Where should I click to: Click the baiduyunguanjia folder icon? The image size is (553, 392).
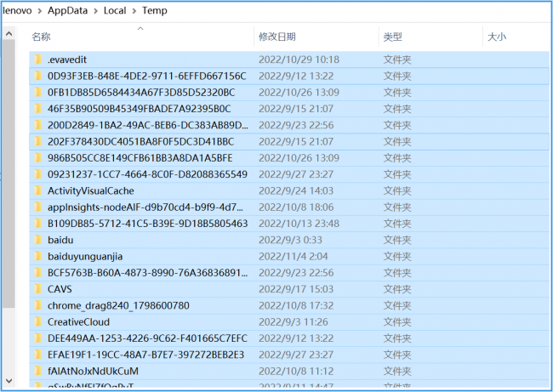[38, 256]
